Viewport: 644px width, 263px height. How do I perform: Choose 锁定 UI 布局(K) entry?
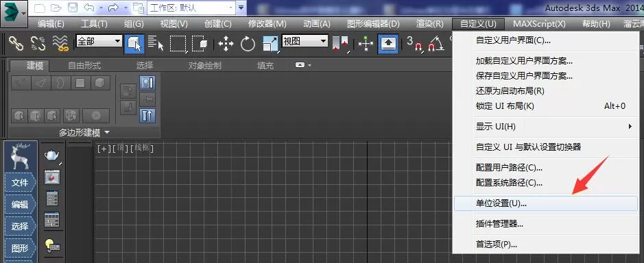tap(546, 106)
